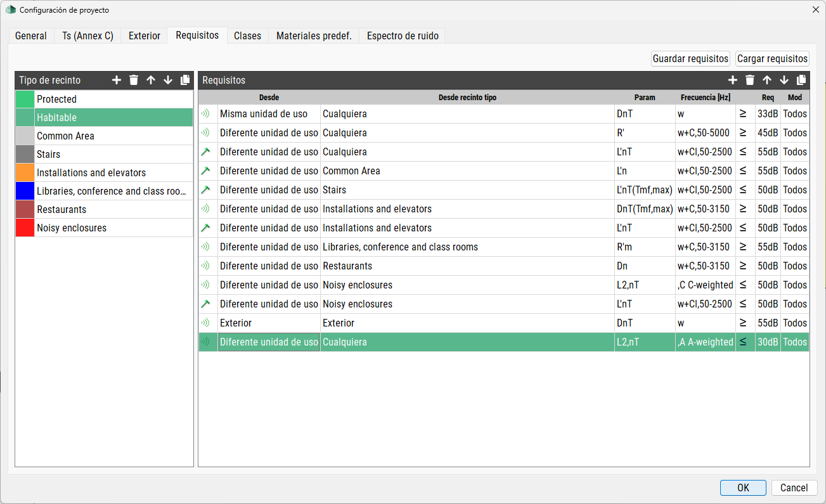Click the 45dB requirement cell
The height and width of the screenshot is (504, 826).
768,133
